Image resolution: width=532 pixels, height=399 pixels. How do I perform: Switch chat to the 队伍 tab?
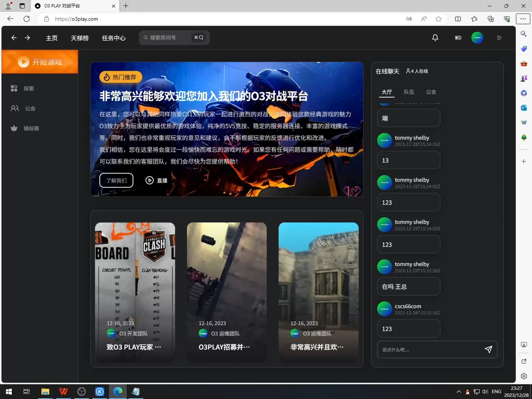[x=409, y=92]
